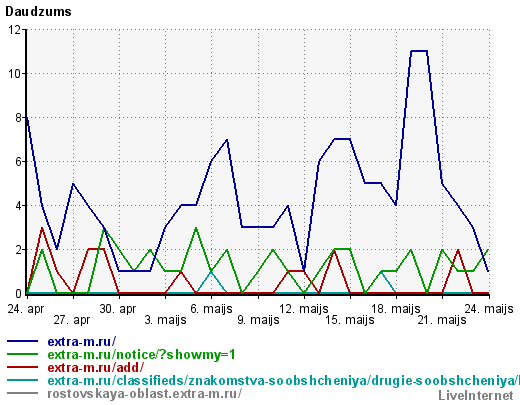The height and width of the screenshot is (405, 520).
Task: Click the extra-m.ru/notice/?showmy=1 legend label
Action: [x=141, y=355]
